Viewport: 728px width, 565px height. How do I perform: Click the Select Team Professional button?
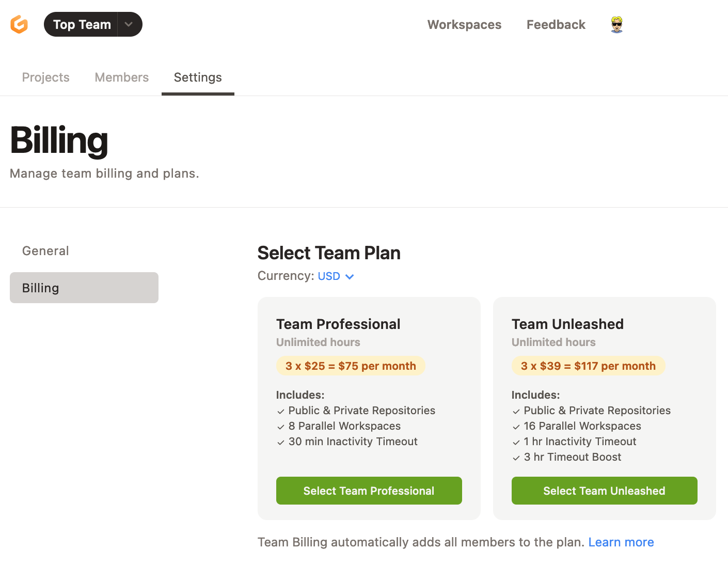[369, 491]
